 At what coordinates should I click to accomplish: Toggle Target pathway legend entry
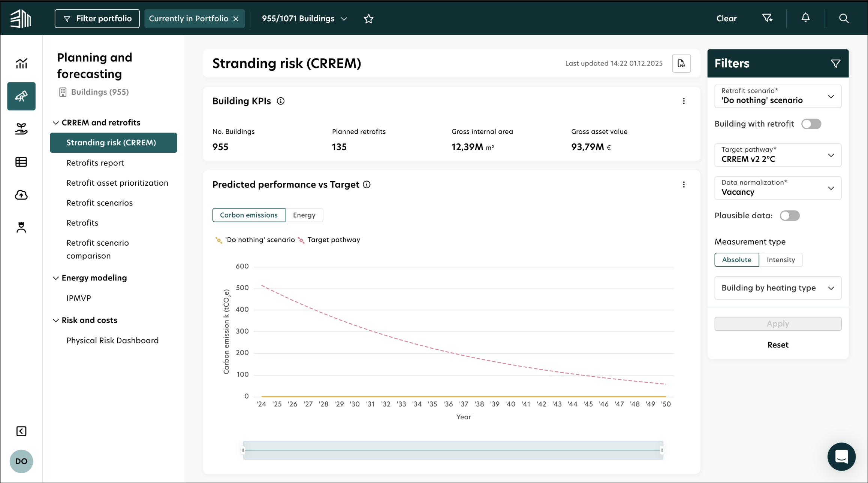[x=329, y=240]
